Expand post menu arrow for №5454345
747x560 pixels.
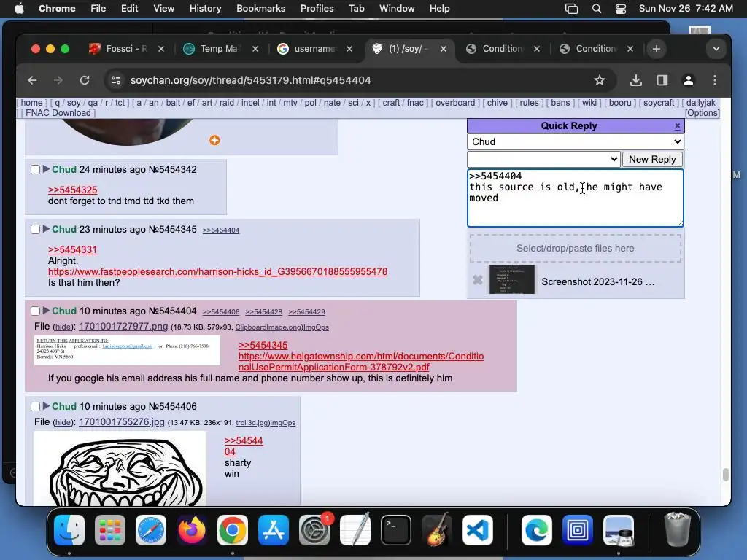[46, 229]
